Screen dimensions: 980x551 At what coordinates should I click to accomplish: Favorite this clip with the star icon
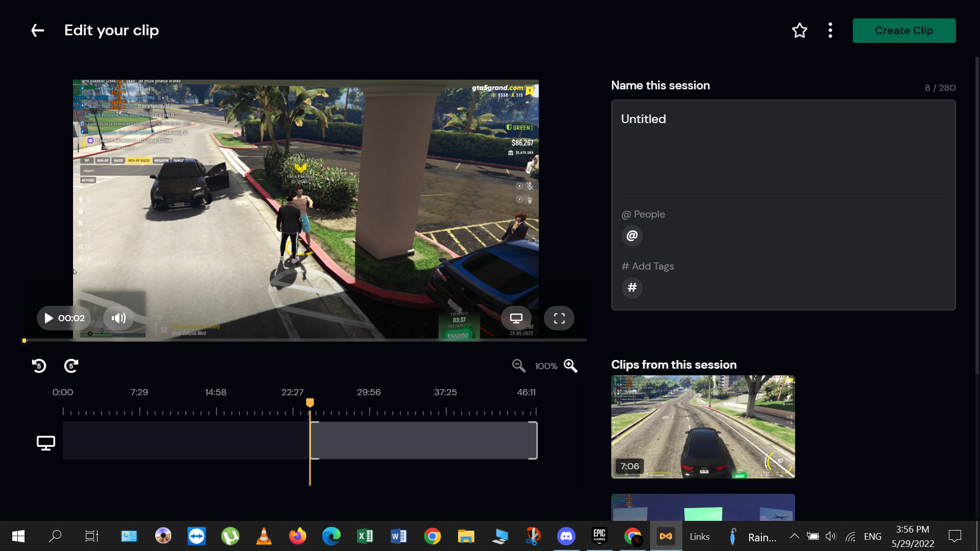(x=799, y=31)
